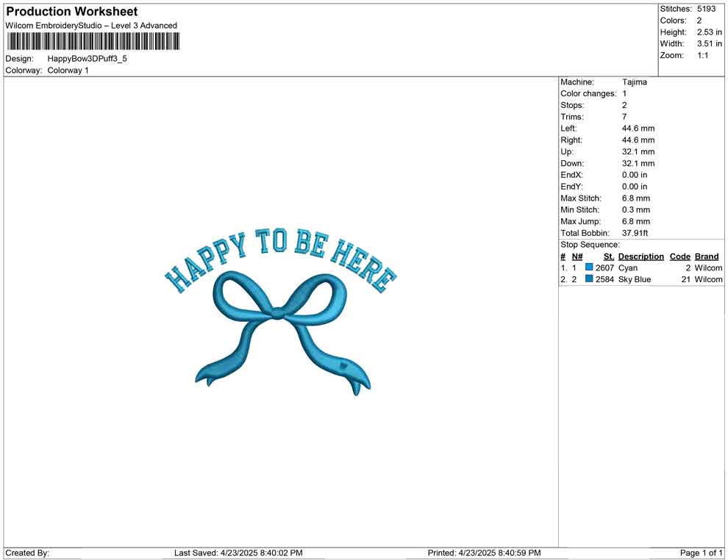
Task: Click the 'St.' column header
Action: (x=609, y=256)
